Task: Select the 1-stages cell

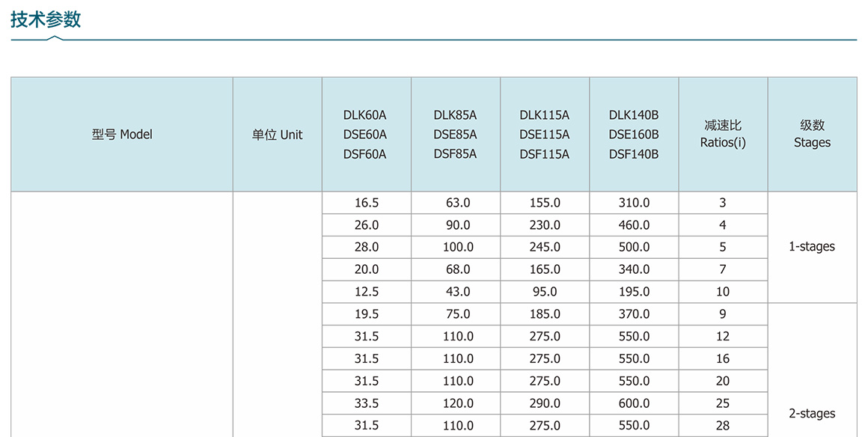Action: click(x=812, y=247)
